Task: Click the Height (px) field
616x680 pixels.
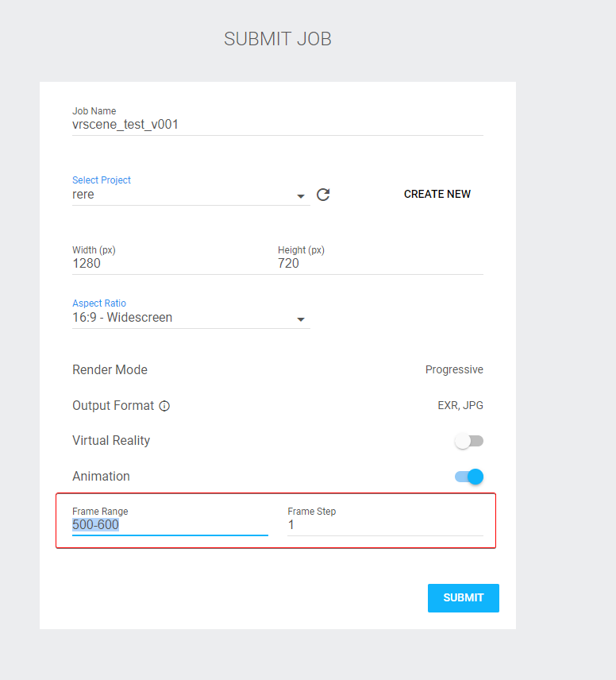Action: point(380,263)
